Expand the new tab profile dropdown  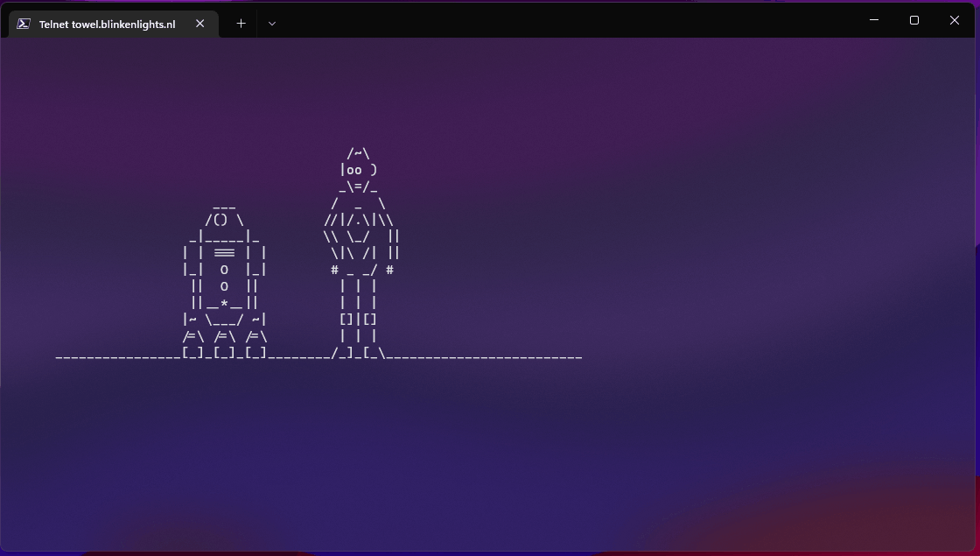pos(272,24)
